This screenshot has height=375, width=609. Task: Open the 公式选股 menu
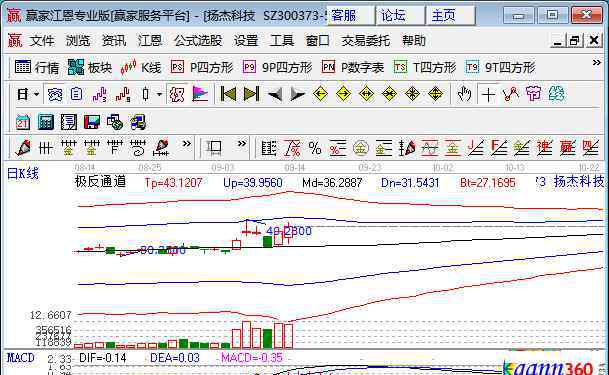pyautogui.click(x=198, y=41)
